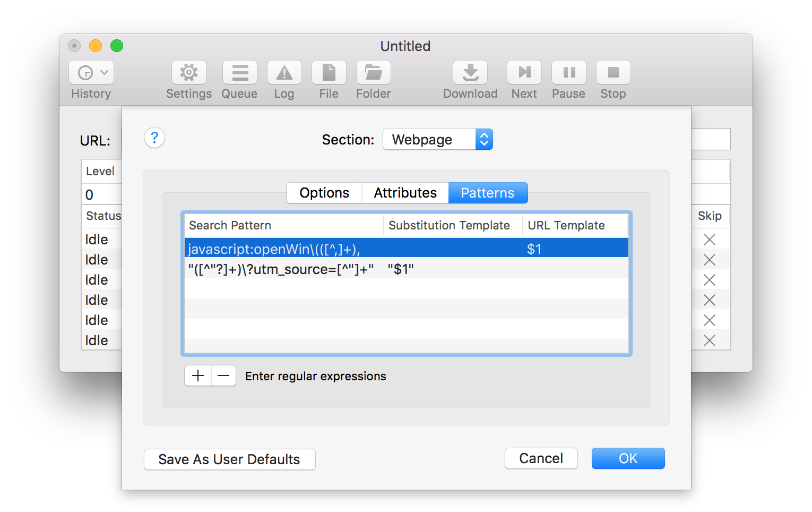
Task: Open the Section Webpage popup menu
Action: pos(437,140)
